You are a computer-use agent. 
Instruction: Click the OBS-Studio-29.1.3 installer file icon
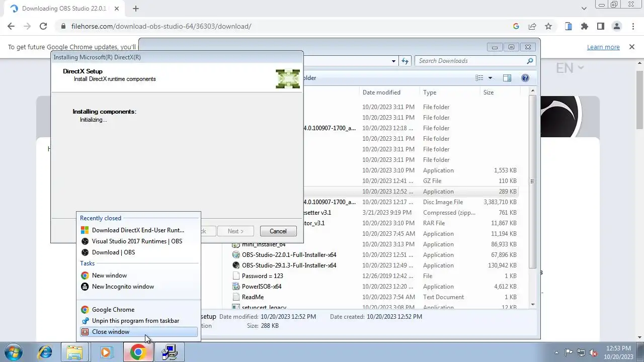236,265
